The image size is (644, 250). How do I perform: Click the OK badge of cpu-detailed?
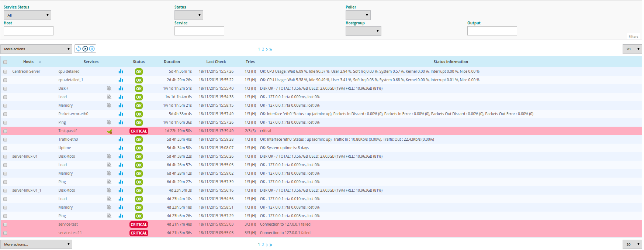click(x=139, y=72)
